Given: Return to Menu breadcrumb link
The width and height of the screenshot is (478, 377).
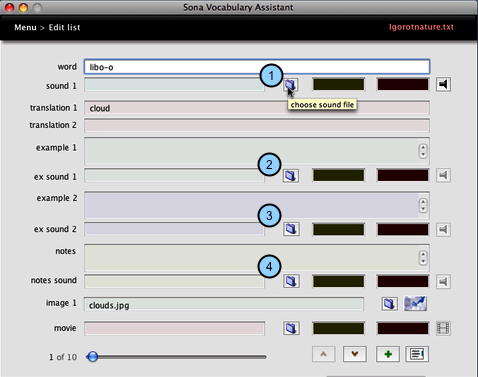Looking at the screenshot, I should click(x=25, y=27).
